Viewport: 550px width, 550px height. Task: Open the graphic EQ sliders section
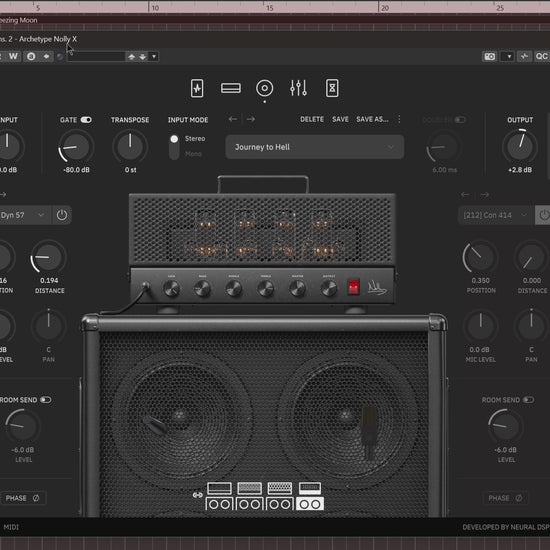pyautogui.click(x=299, y=88)
